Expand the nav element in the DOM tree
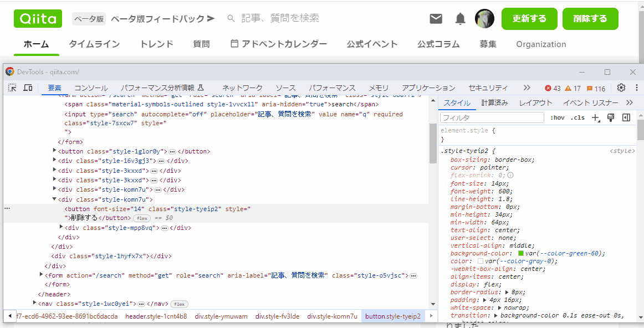Image resolution: width=644 pixels, height=328 pixels. pyautogui.click(x=34, y=303)
